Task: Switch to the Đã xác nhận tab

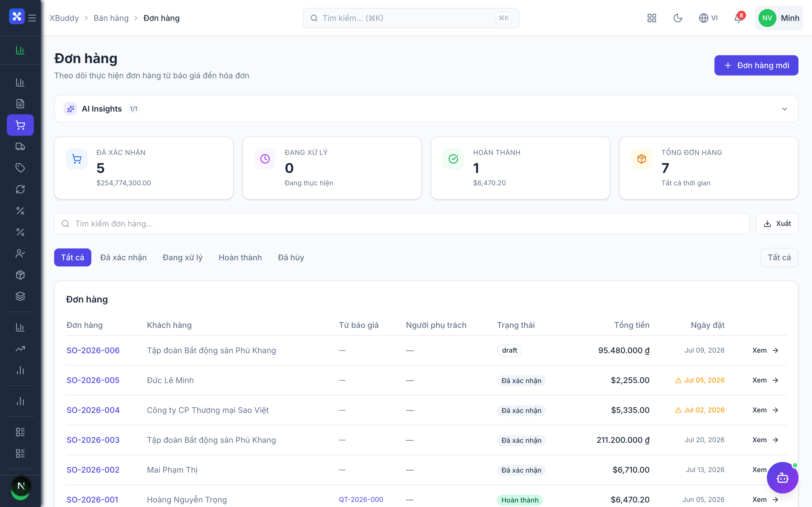Action: pos(123,257)
